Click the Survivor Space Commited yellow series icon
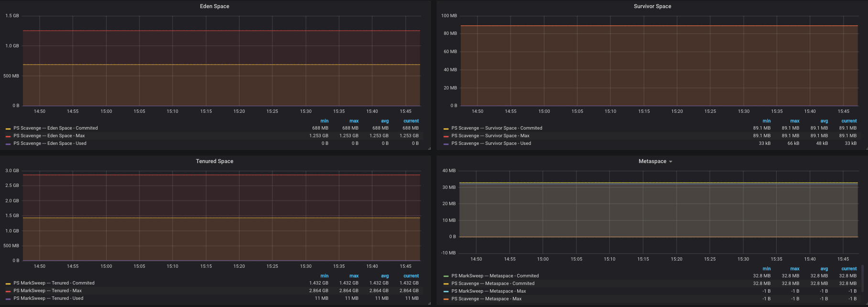 click(446, 129)
